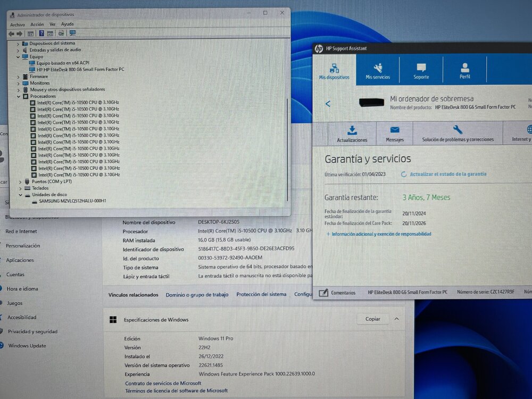Click the gear toolbar icon in Device Manager
The image size is (532, 399).
click(x=61, y=33)
